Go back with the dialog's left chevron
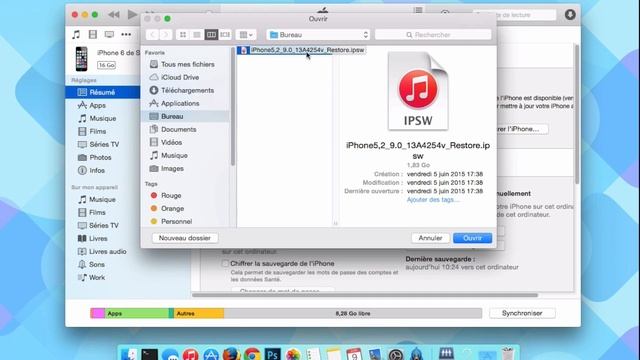Image resolution: width=640 pixels, height=360 pixels. pos(152,35)
